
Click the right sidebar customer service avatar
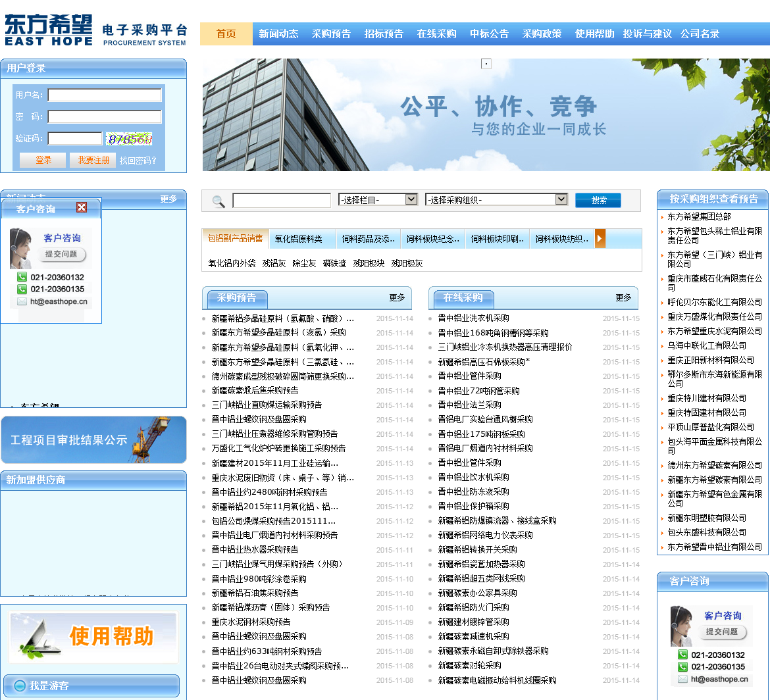pos(681,626)
